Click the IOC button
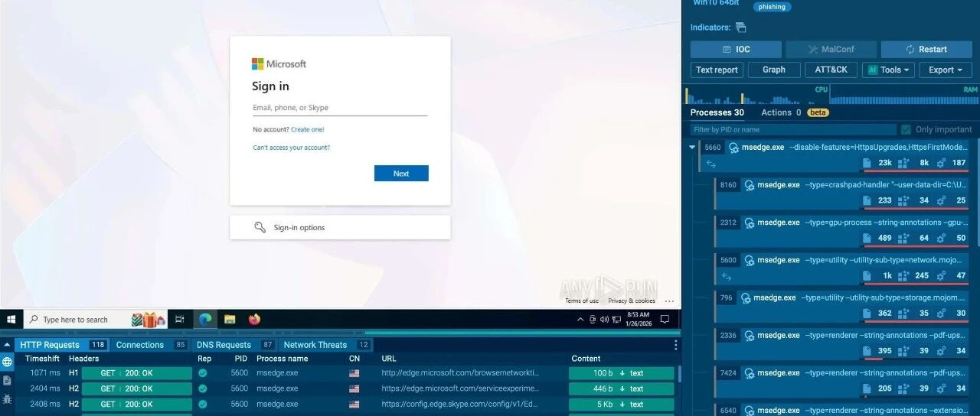The height and width of the screenshot is (416, 980). coord(736,49)
